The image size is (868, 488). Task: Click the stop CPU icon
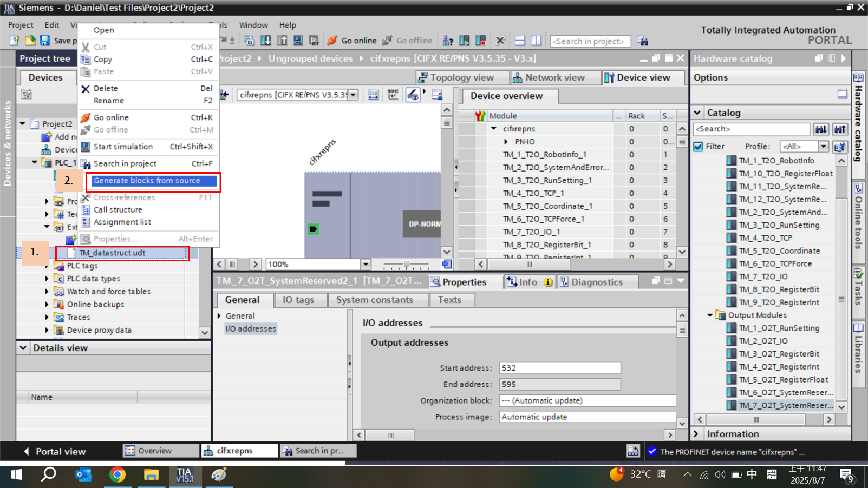480,41
